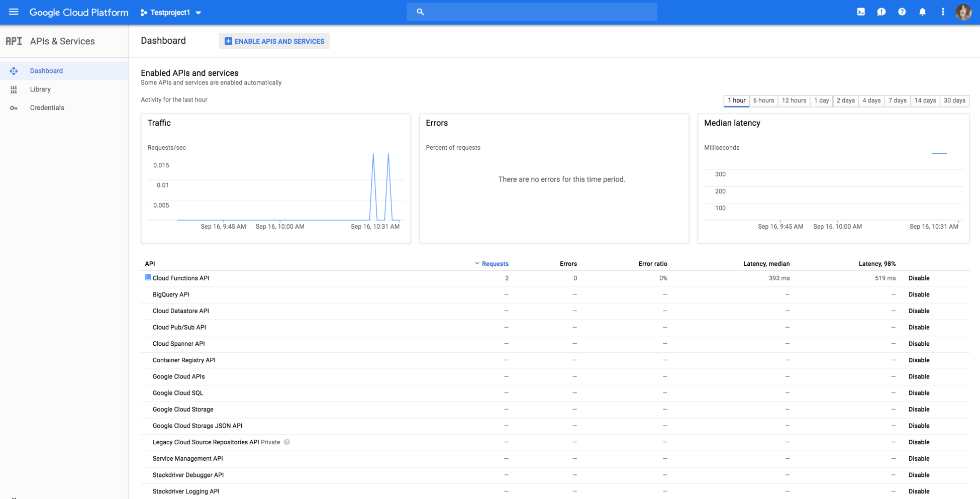This screenshot has height=499, width=980.
Task: Disable the Stackdriver Debugger API
Action: pos(919,475)
